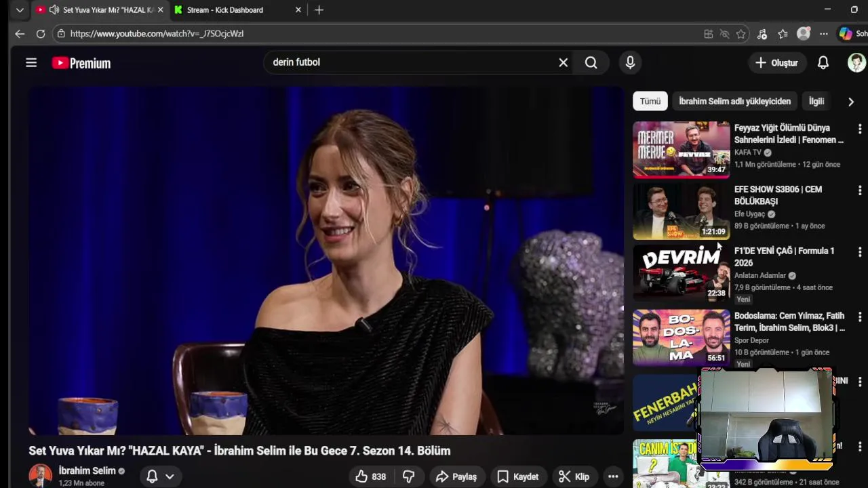
Task: Open the Spor Depor channel link
Action: tap(751, 340)
